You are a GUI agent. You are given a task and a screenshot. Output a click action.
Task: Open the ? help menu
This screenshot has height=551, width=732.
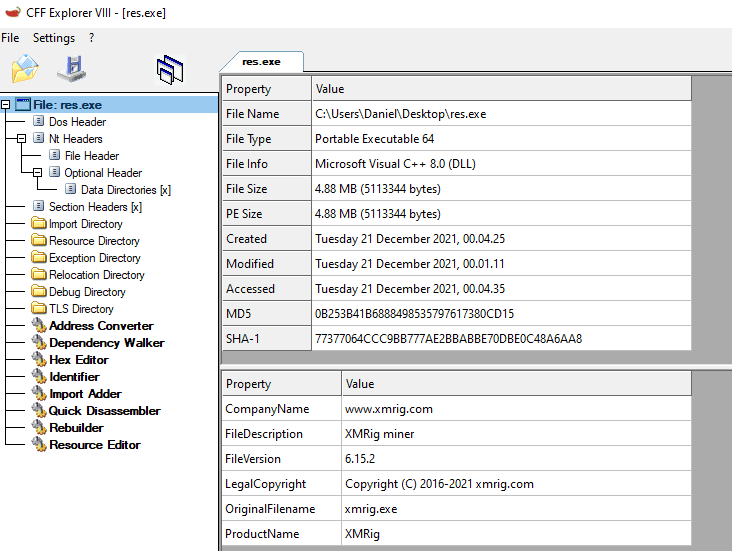tap(92, 38)
